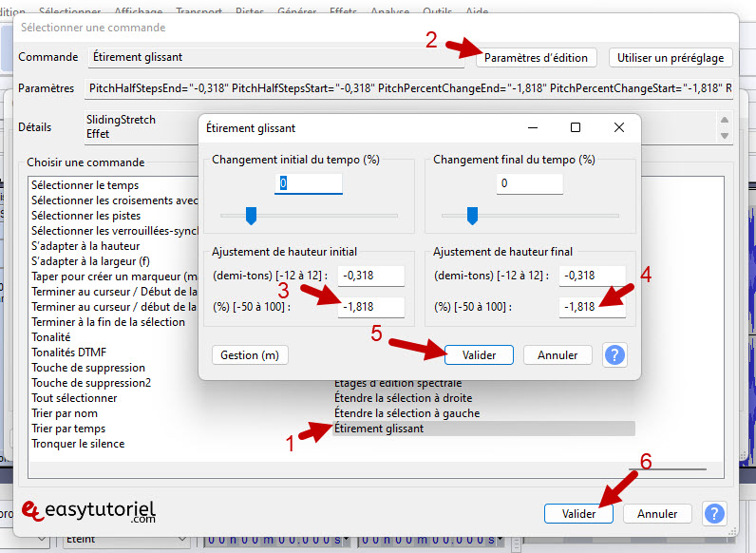The image size is (756, 553).
Task: Edit final pitch semitones field
Action: click(x=592, y=276)
